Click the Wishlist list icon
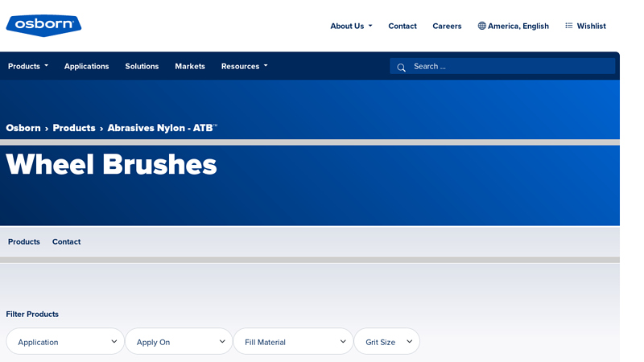This screenshot has height=362, width=644. (568, 26)
